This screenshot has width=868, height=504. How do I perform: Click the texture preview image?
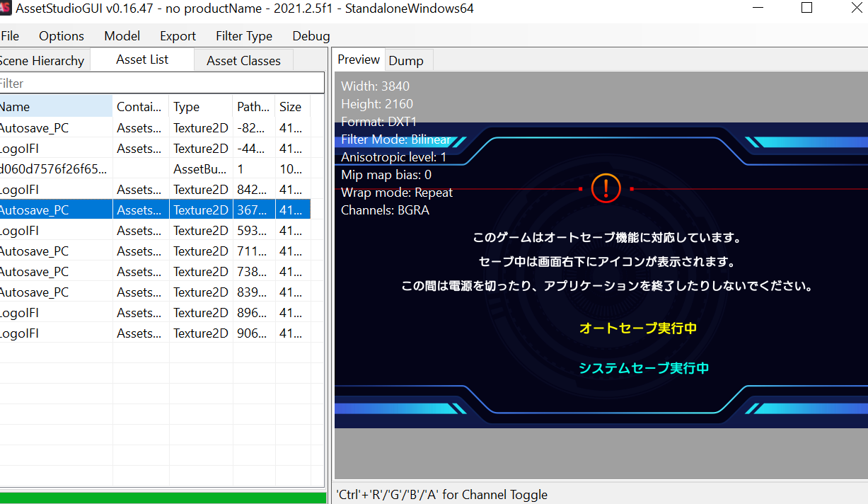(601, 275)
